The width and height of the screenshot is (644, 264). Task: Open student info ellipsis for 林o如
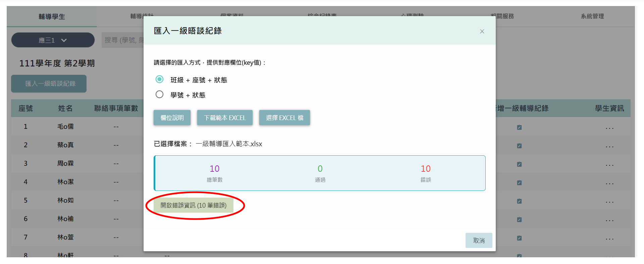click(609, 202)
